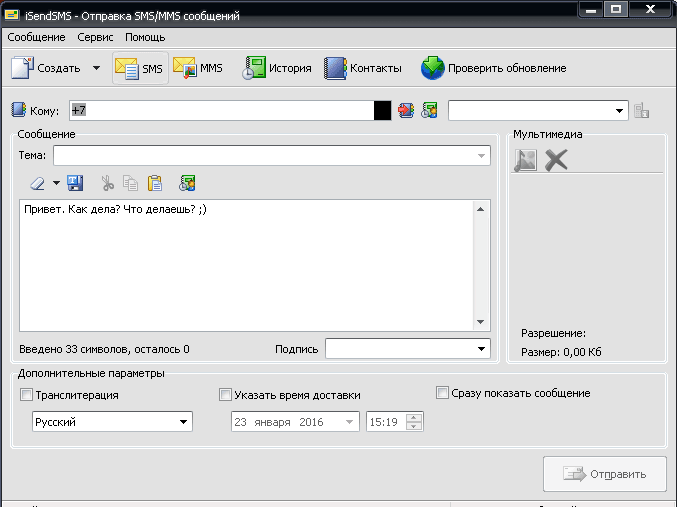
Task: Click the character count text Введено 33 символов
Action: [73, 349]
